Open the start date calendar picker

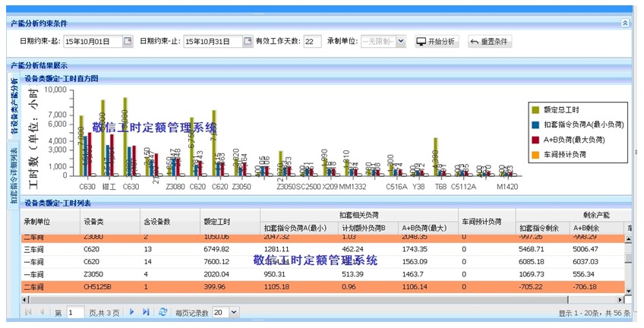[128, 41]
